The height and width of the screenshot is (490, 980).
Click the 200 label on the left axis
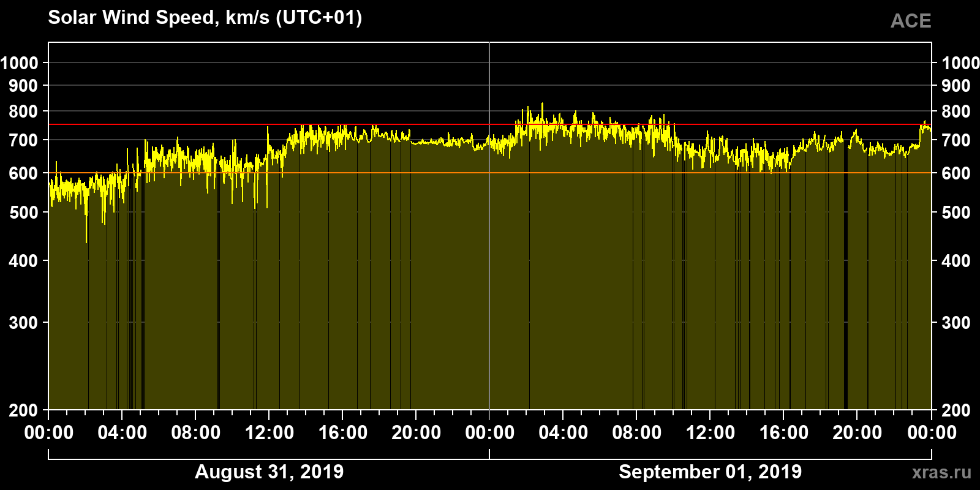[x=23, y=411]
